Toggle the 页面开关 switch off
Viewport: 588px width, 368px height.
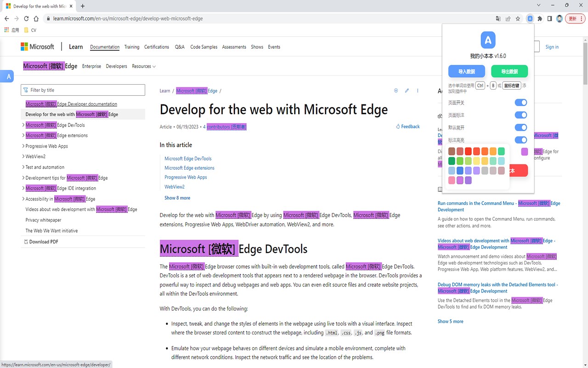520,103
